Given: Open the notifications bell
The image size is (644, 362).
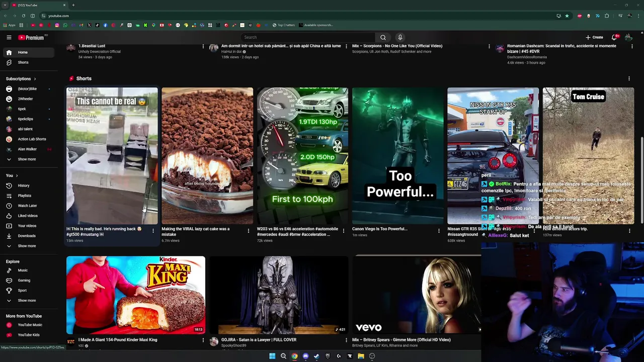Looking at the screenshot, I should [x=614, y=37].
